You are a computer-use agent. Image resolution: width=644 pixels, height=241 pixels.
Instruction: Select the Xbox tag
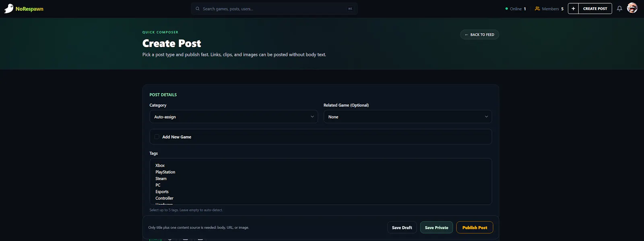click(160, 166)
